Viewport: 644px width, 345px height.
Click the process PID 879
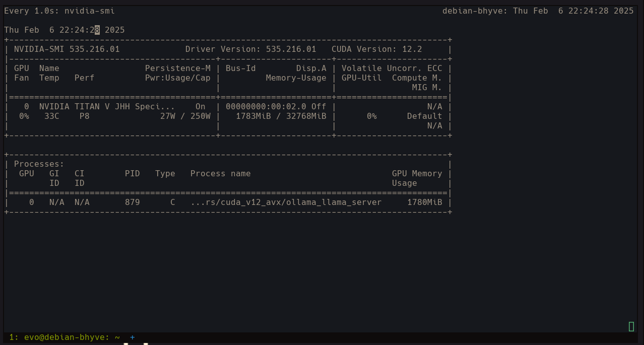(132, 202)
